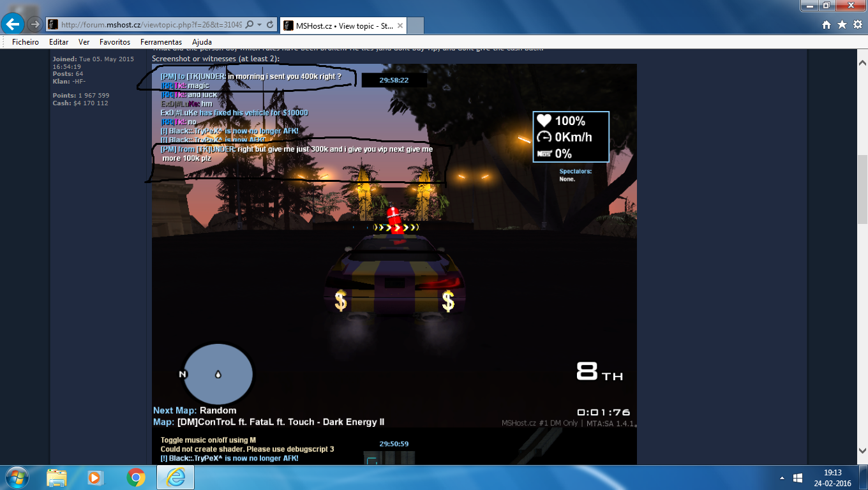Screen dimensions: 868x490
Task: Open the clock showing 19:13 24-02-2016
Action: point(832,477)
